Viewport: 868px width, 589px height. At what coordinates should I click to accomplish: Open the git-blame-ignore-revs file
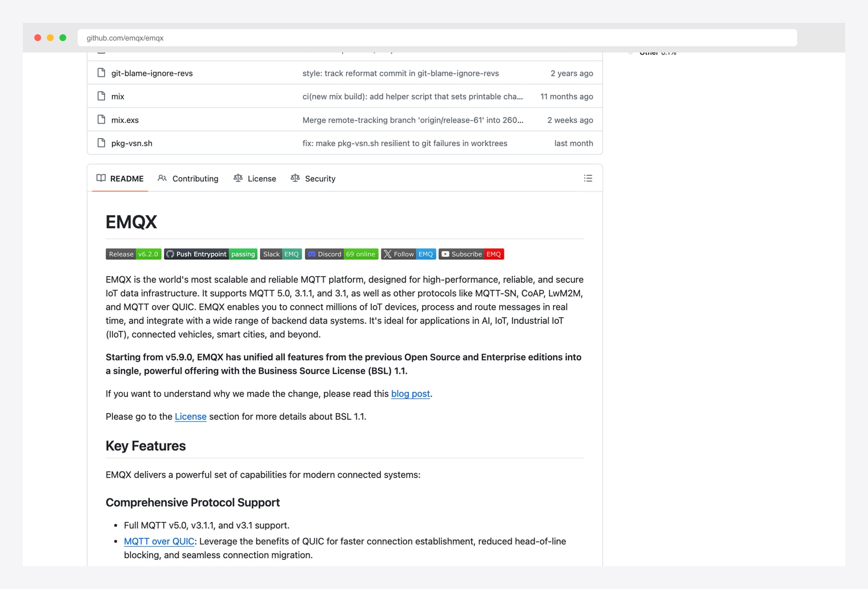(152, 73)
